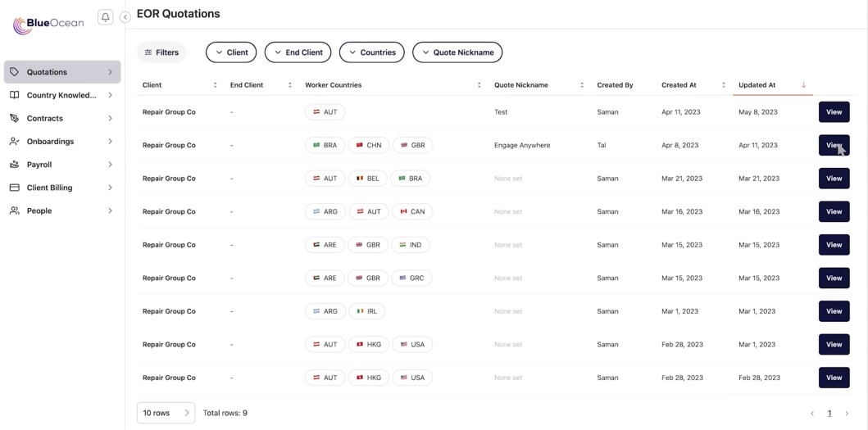This screenshot has width=868, height=430.
Task: Click page number 1 in pagination
Action: (829, 414)
